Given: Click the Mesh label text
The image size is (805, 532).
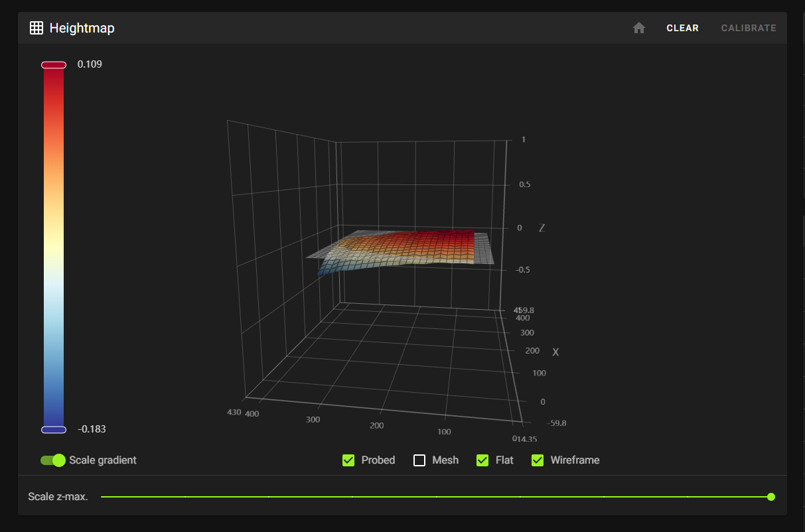Looking at the screenshot, I should (x=445, y=460).
